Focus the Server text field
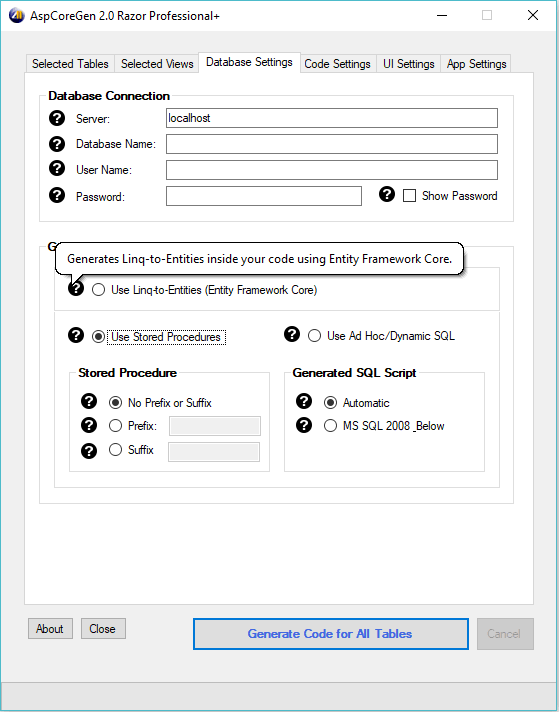 (332, 118)
